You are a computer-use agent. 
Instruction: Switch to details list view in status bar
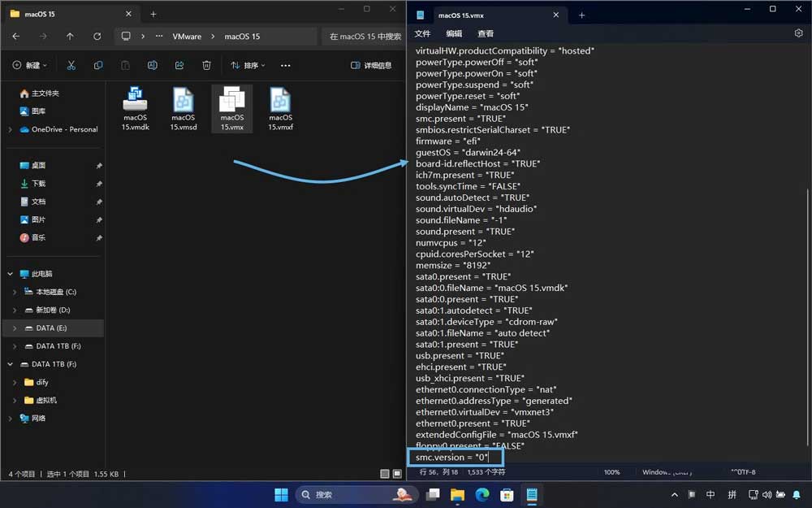point(385,473)
